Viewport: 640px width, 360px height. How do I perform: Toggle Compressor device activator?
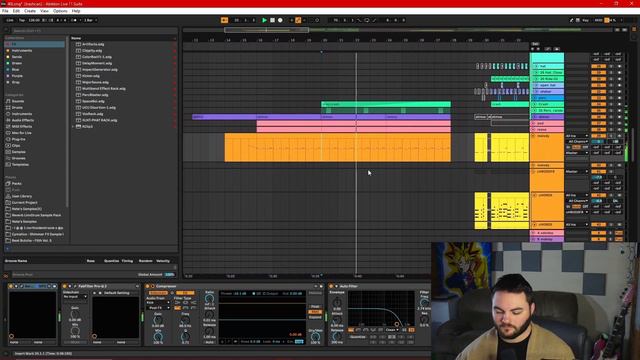(147, 286)
